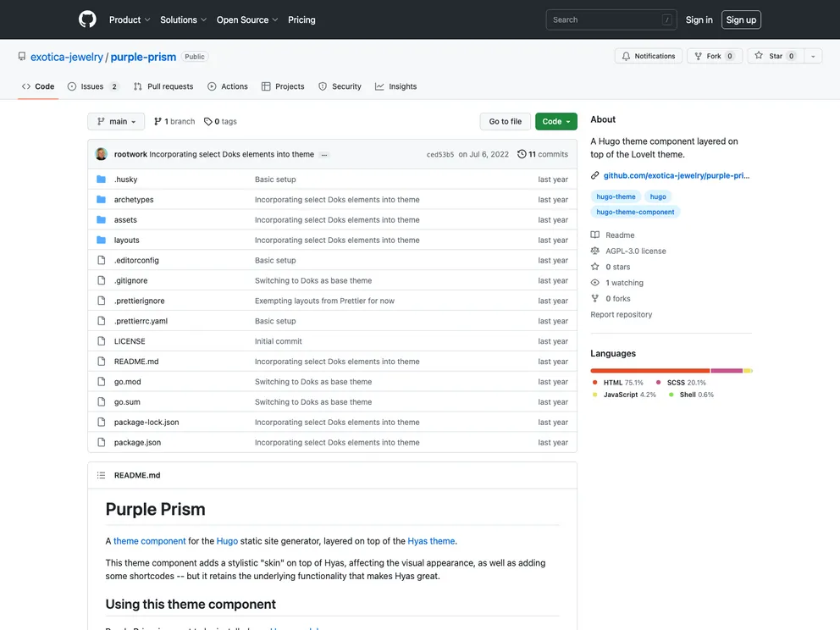
Task: Open the Star lists dropdown arrow
Action: point(813,56)
